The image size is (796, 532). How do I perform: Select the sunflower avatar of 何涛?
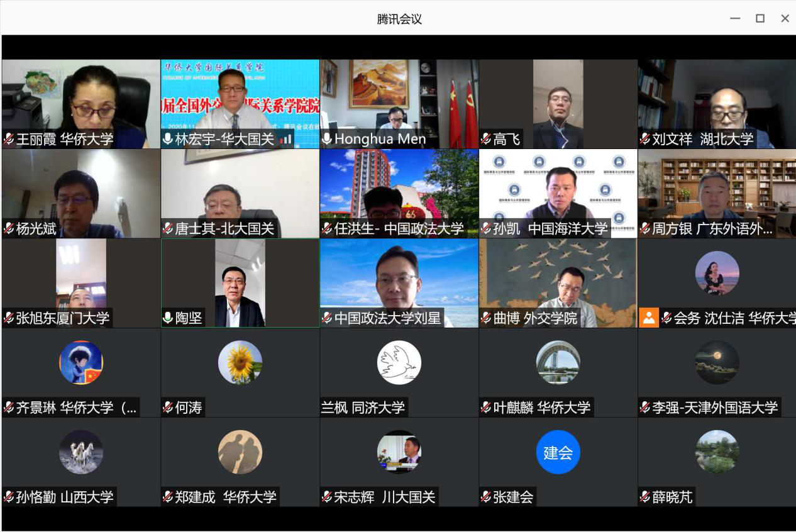click(x=240, y=363)
